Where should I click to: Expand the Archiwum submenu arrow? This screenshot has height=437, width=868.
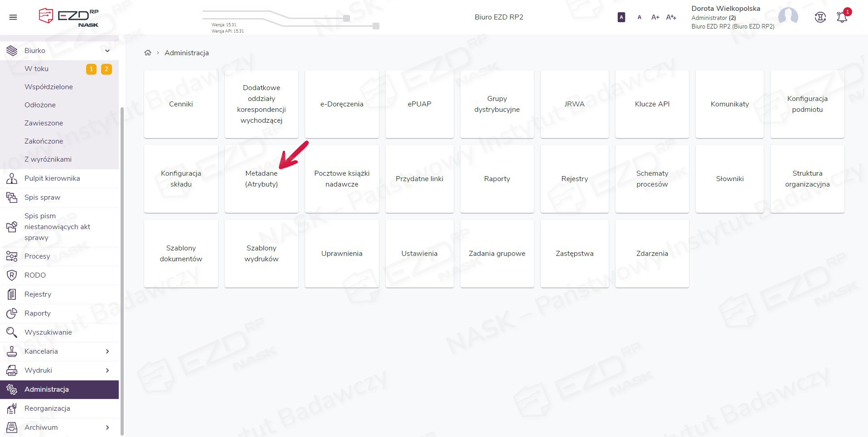click(107, 427)
